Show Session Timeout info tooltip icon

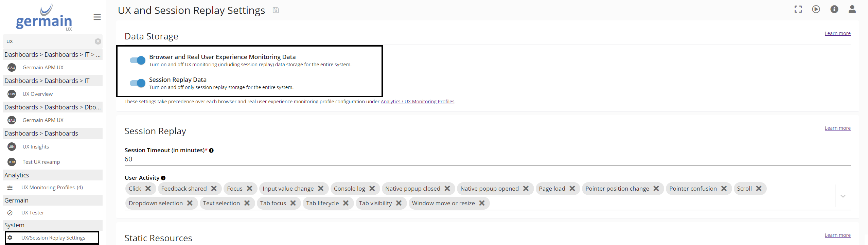[x=211, y=151]
